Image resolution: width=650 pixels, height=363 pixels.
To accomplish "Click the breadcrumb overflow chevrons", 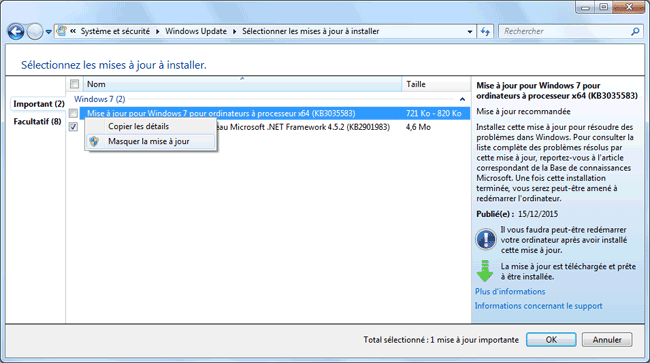I will pyautogui.click(x=73, y=31).
